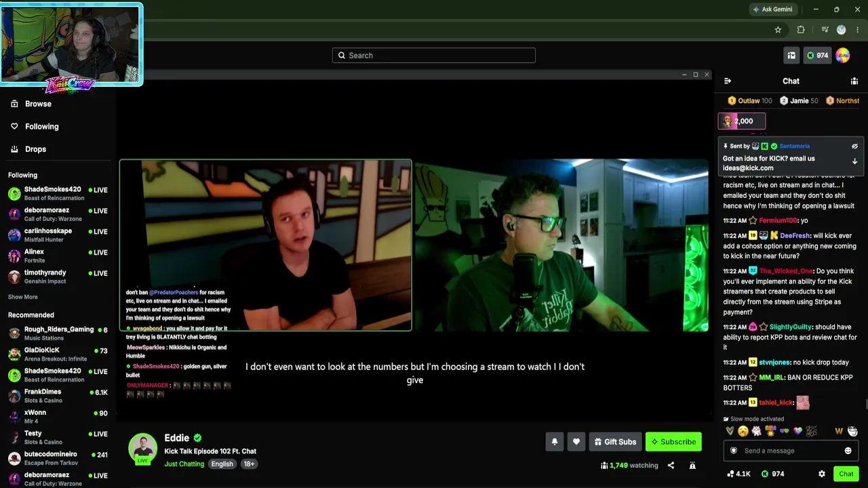Open the emote picker smiley icon
Viewport: 868px width, 488px height.
pos(848,451)
